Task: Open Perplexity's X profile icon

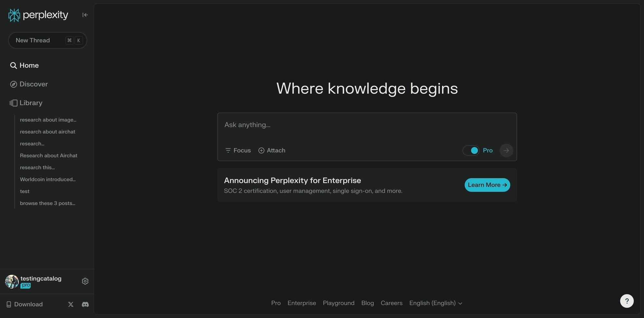Action: pos(71,304)
